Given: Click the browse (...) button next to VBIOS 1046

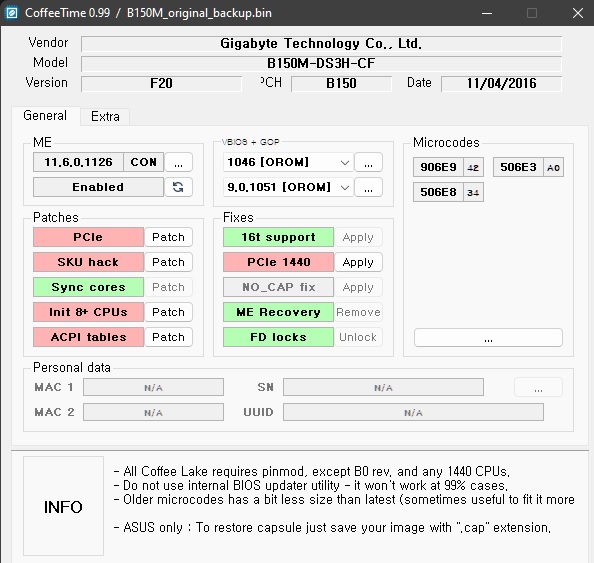Looking at the screenshot, I should point(368,162).
